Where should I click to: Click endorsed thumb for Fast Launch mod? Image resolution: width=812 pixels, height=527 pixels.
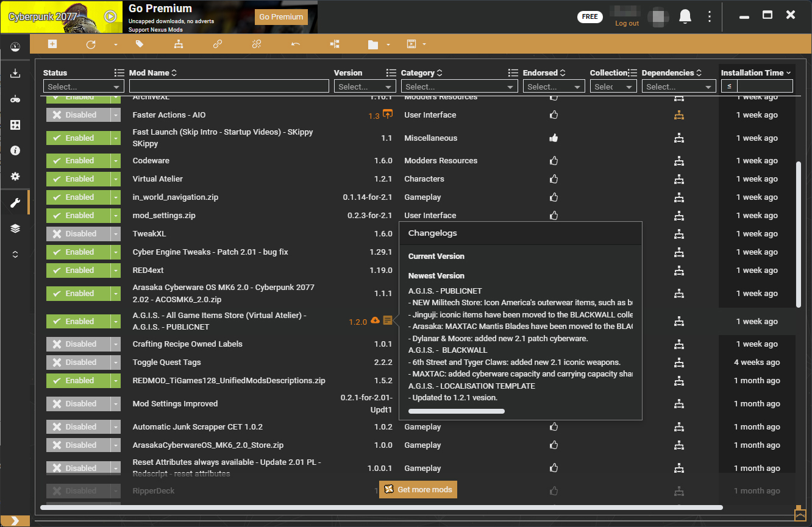point(554,138)
